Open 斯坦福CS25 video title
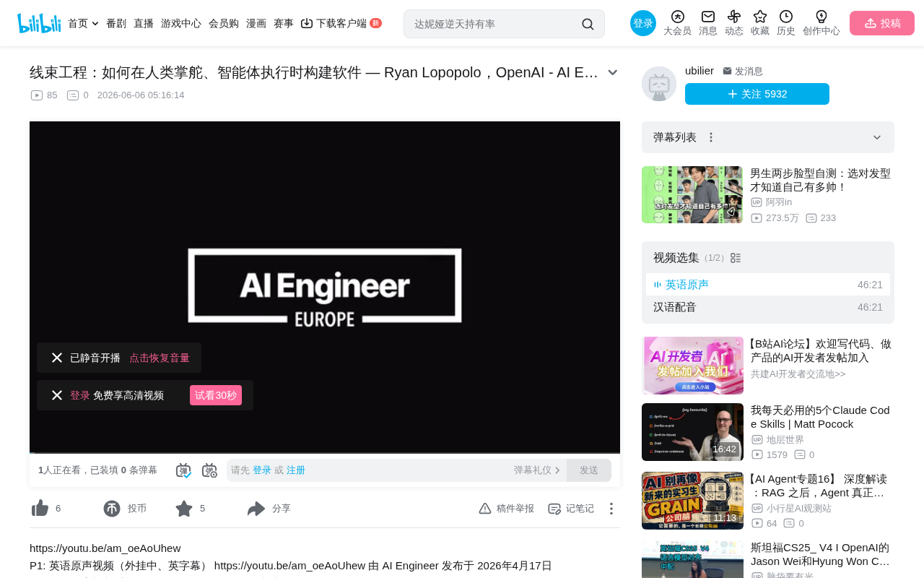The height and width of the screenshot is (578, 924). tap(821, 554)
